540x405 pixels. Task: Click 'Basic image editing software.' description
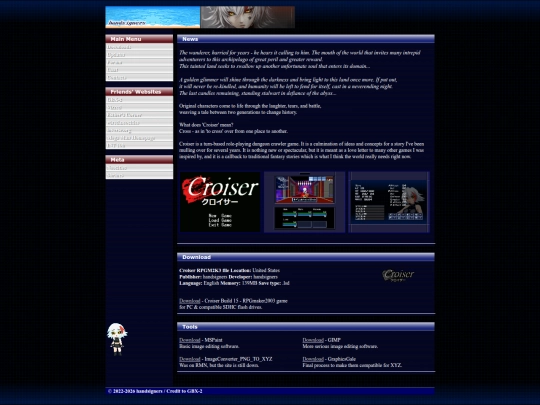[x=209, y=346]
